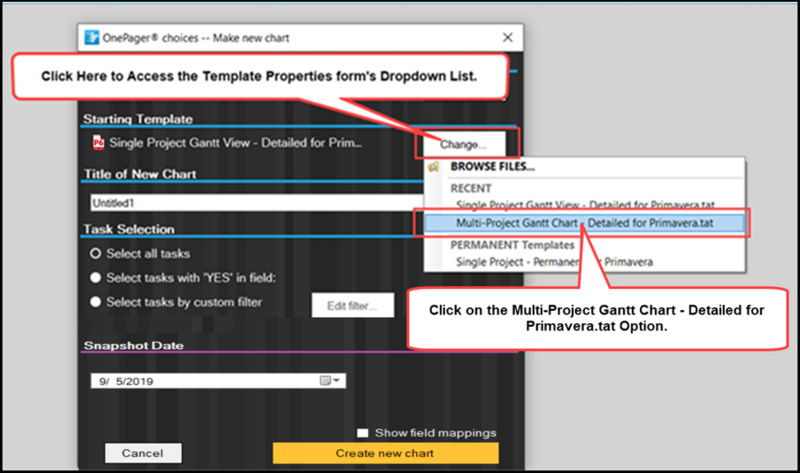Click the Browse Files folder icon
The image size is (800, 473).
pos(433,167)
